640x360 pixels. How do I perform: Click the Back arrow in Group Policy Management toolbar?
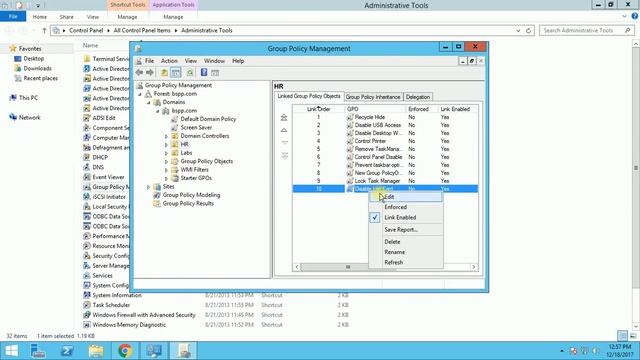140,73
